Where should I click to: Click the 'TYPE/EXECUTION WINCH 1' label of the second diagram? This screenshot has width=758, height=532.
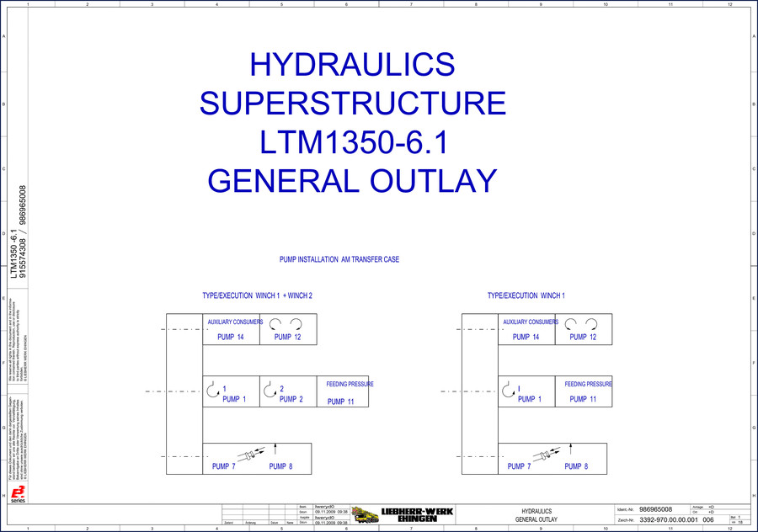526,295
